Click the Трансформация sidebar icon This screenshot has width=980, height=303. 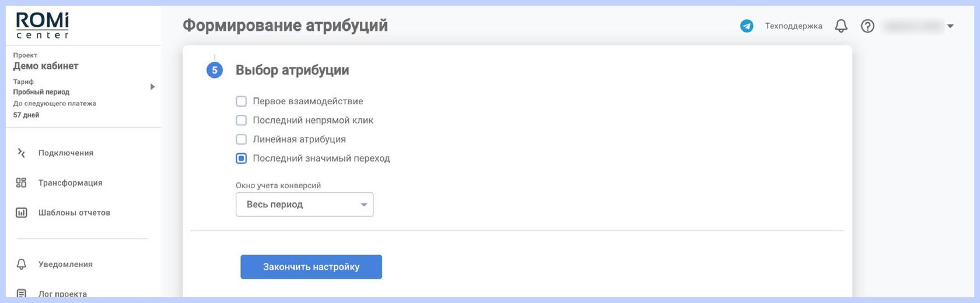point(22,183)
